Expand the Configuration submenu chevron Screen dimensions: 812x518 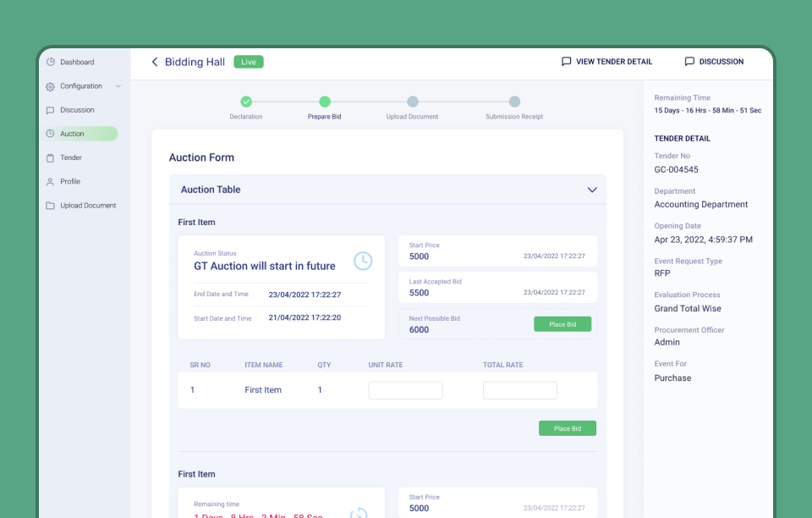coord(118,86)
